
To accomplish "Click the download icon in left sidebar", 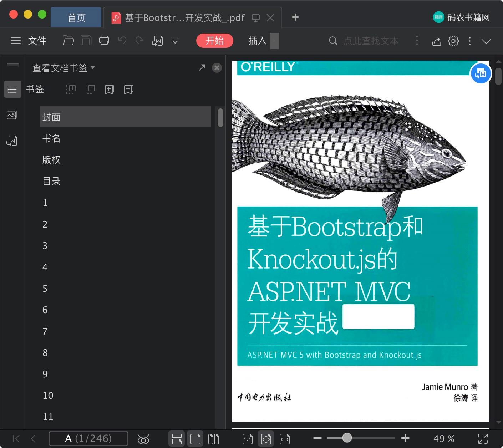I will pyautogui.click(x=12, y=141).
